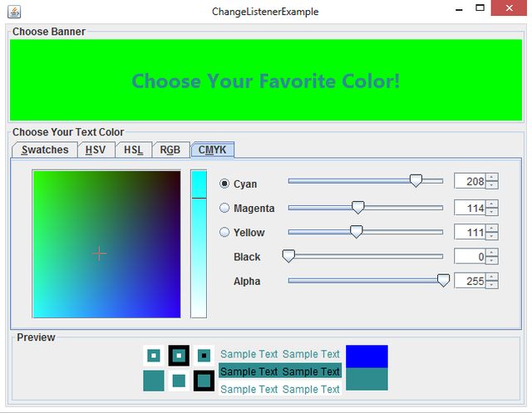This screenshot has width=532, height=413.
Task: Click the Magenta slider thumb
Action: (358, 207)
